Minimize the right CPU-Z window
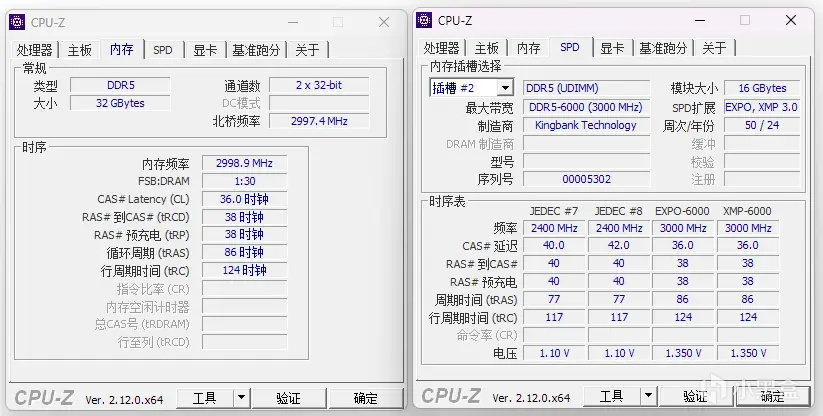Viewport: 823px width, 416px height. tap(700, 20)
